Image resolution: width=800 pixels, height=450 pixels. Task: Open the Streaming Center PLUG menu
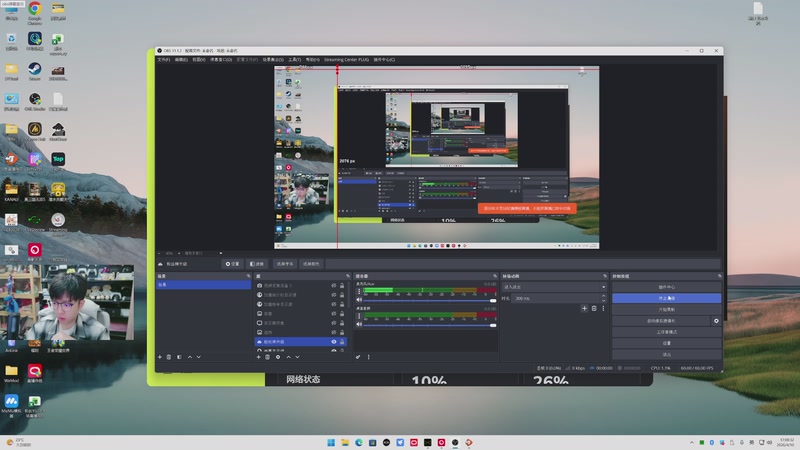(x=347, y=59)
